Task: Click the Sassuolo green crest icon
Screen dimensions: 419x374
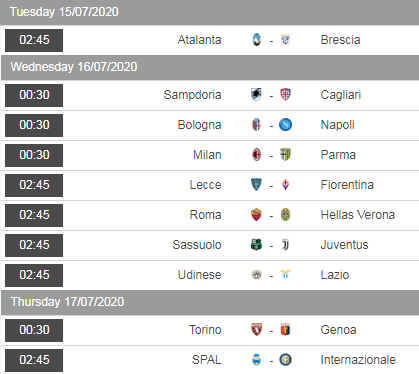Action: 256,245
